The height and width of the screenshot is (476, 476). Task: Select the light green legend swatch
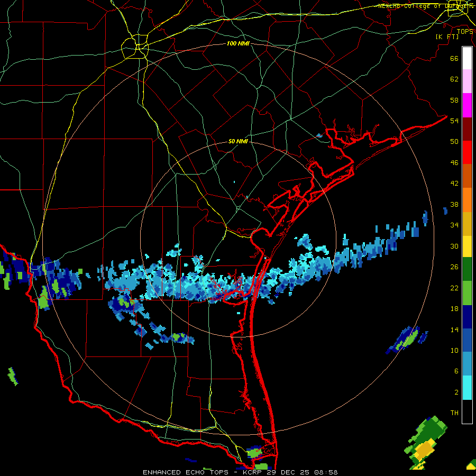pos(467,293)
